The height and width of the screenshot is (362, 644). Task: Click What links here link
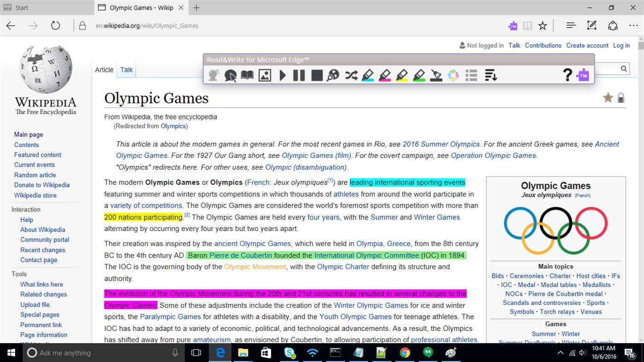coord(41,284)
